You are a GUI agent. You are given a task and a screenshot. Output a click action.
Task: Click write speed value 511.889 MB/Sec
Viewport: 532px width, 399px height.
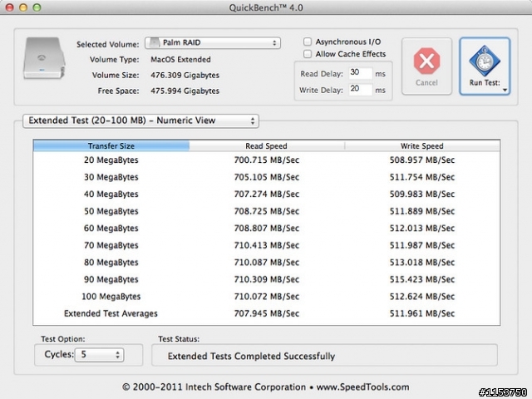click(422, 211)
